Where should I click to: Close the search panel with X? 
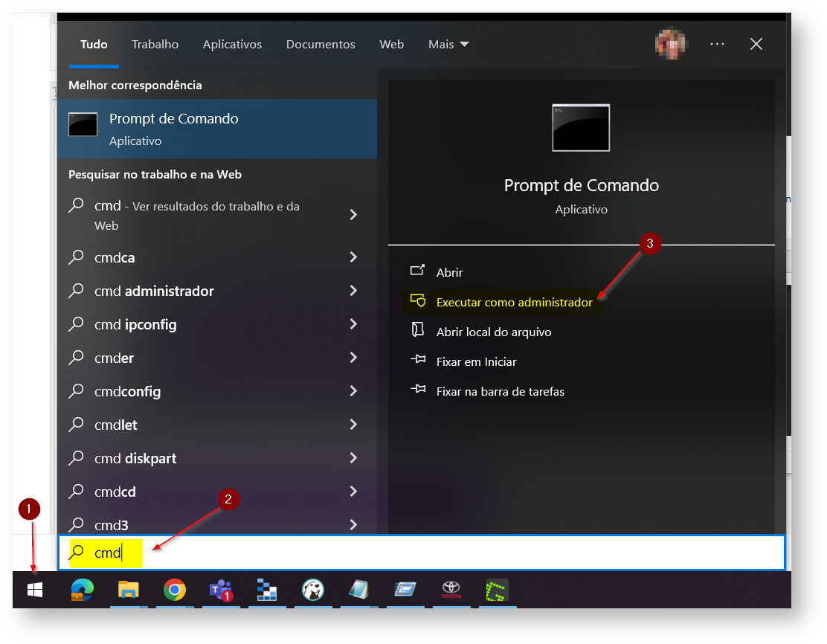coord(756,44)
